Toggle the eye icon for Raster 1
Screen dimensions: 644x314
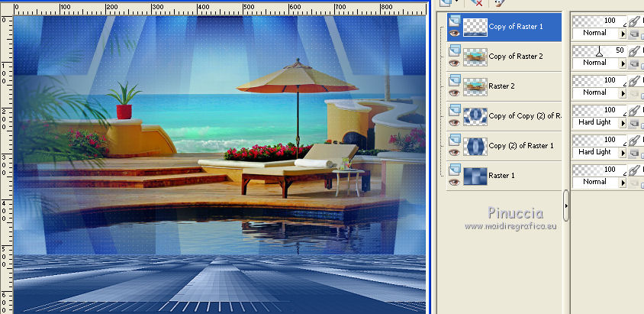point(454,182)
